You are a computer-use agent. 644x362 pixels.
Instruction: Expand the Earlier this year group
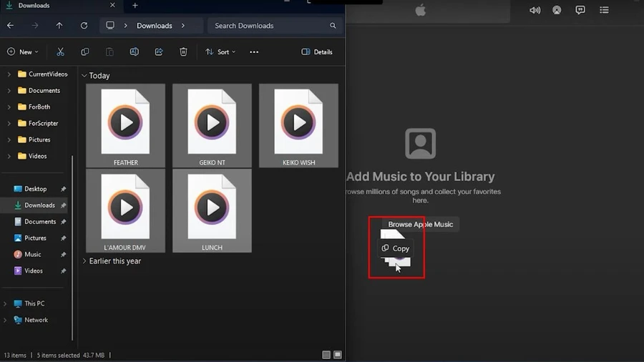point(84,261)
